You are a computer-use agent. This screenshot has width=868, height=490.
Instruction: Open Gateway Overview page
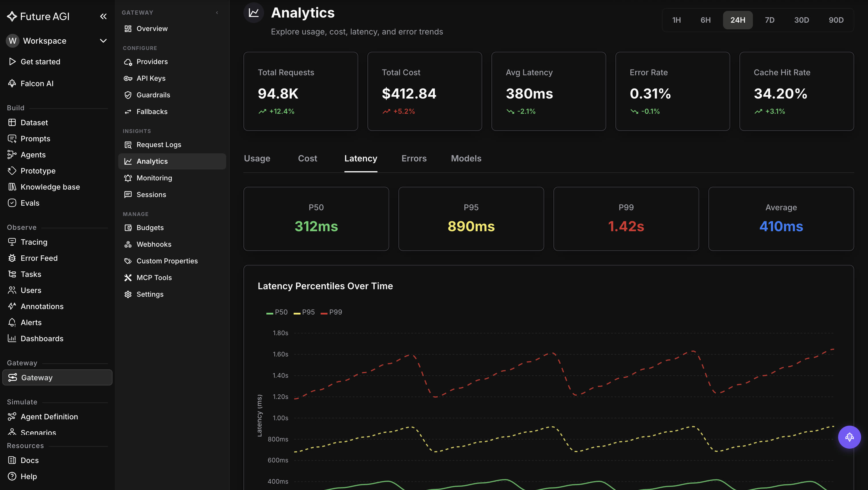172,29
